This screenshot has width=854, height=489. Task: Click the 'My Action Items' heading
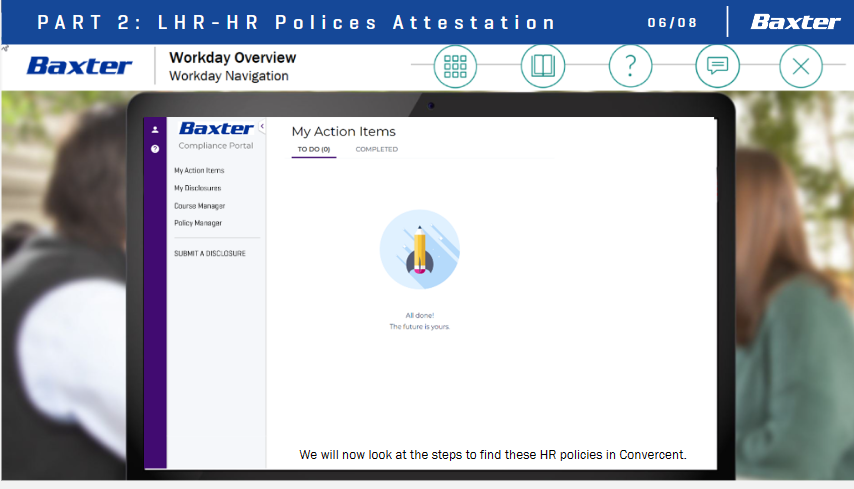pyautogui.click(x=344, y=131)
